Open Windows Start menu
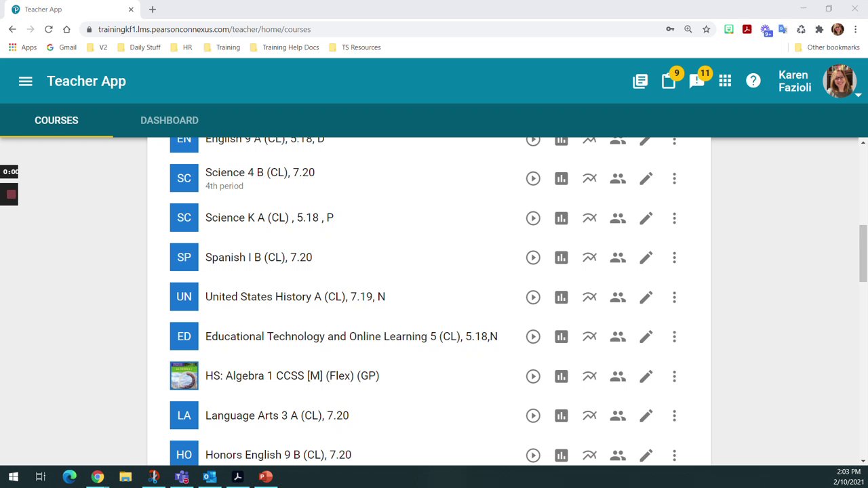The image size is (868, 488). click(14, 476)
